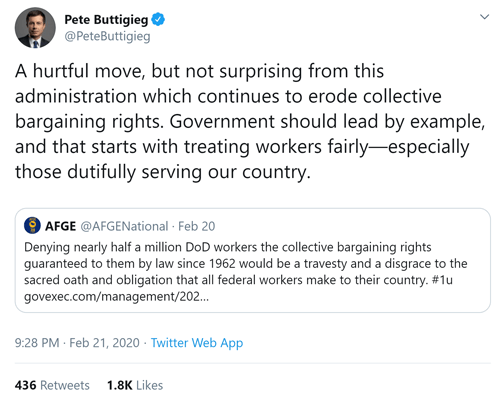Viewport: 500px width, 399px height.
Task: Follow the #1u hashtag
Action: pos(442,280)
